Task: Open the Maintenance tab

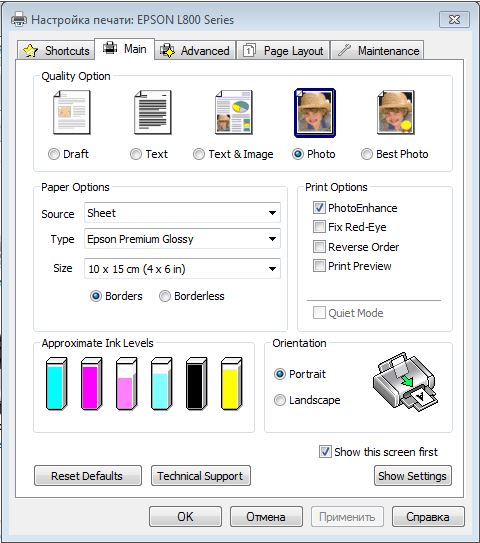Action: click(x=377, y=51)
